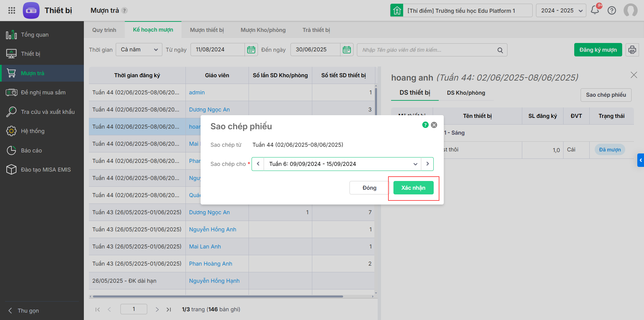This screenshot has width=644, height=320.
Task: Switch to Mượn Kho/phòng tab
Action: click(x=263, y=30)
